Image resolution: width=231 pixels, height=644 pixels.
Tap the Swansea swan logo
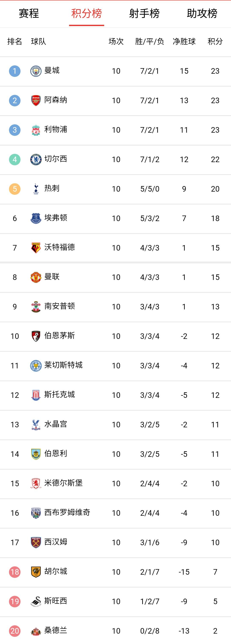36,601
